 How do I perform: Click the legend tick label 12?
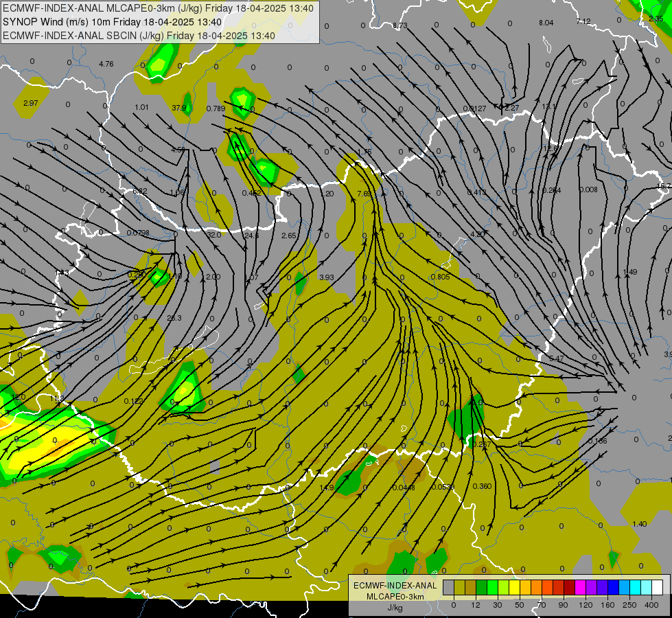[x=475, y=605]
